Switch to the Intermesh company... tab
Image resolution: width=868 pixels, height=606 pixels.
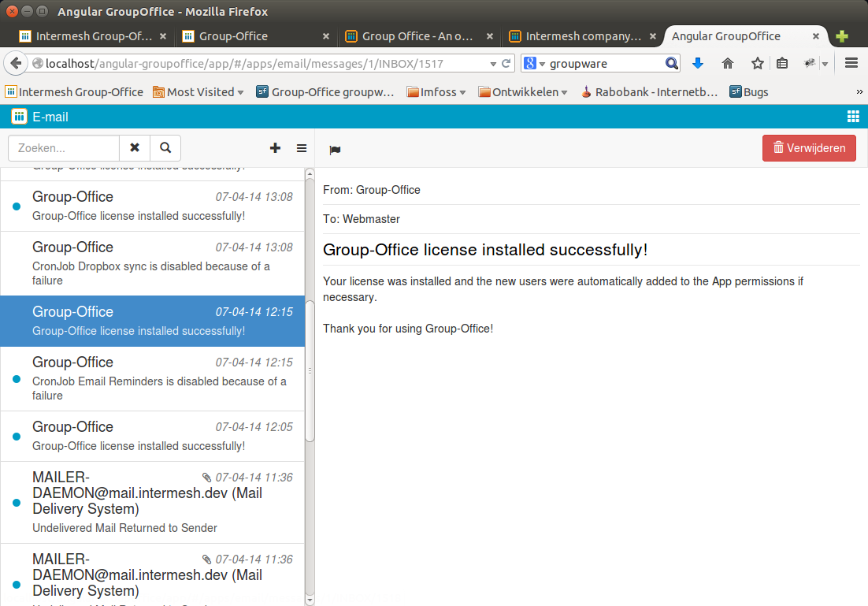click(583, 36)
